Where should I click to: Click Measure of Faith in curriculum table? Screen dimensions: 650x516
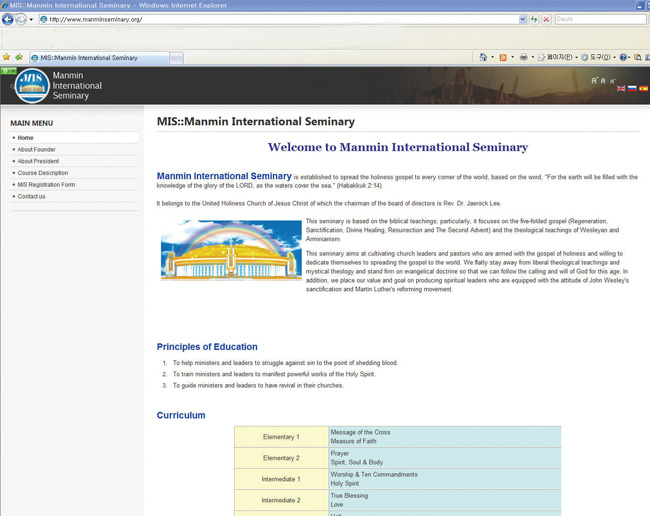[353, 441]
